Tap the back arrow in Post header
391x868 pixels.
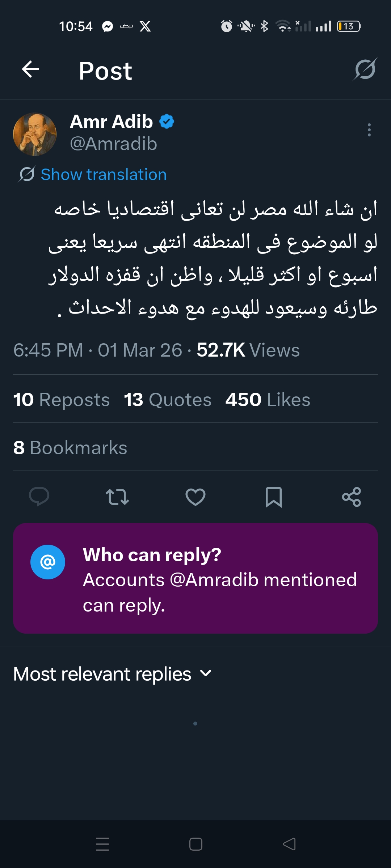pos(30,69)
